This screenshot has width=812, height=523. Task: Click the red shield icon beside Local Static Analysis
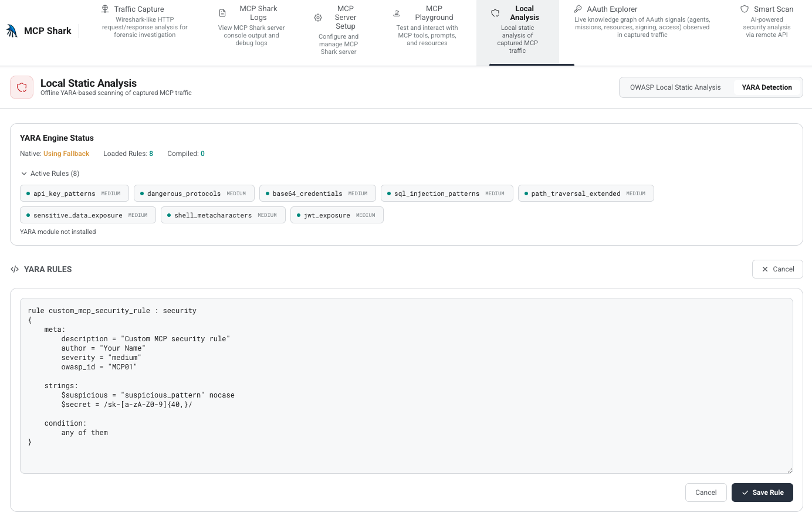tap(22, 87)
